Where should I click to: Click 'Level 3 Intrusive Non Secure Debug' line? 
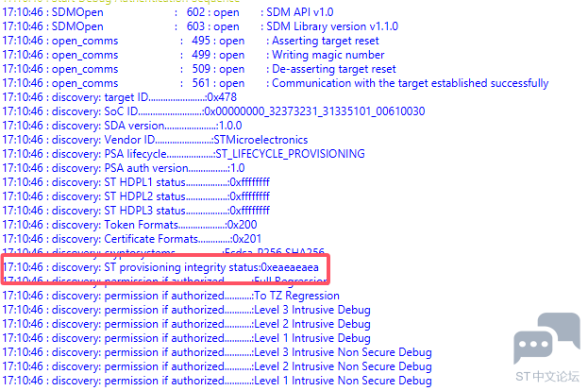[x=217, y=352]
